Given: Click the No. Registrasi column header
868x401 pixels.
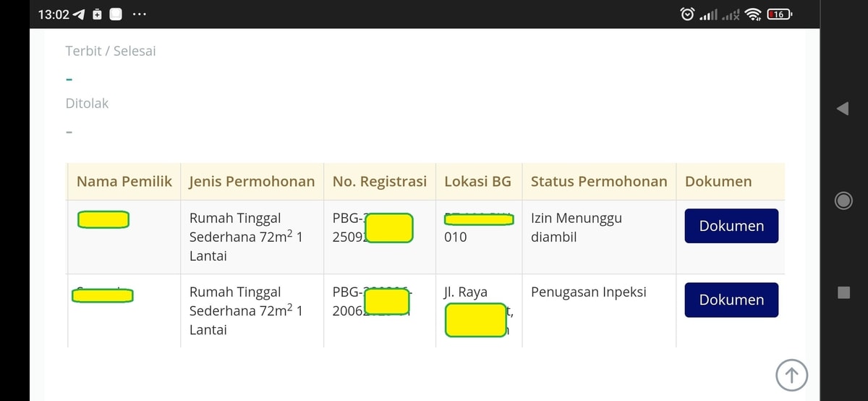Looking at the screenshot, I should click(380, 182).
